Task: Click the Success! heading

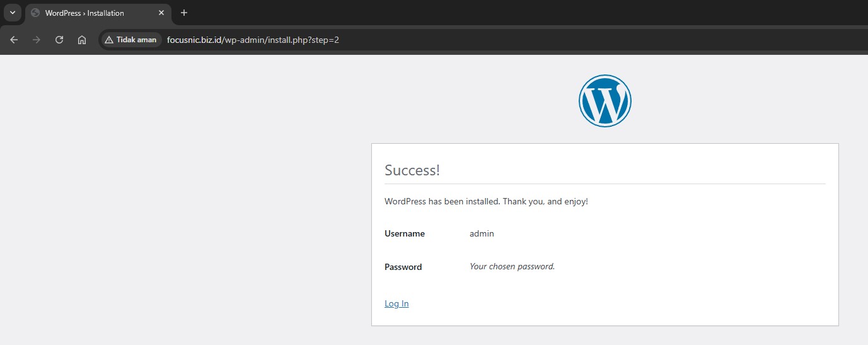Action: pos(412,170)
